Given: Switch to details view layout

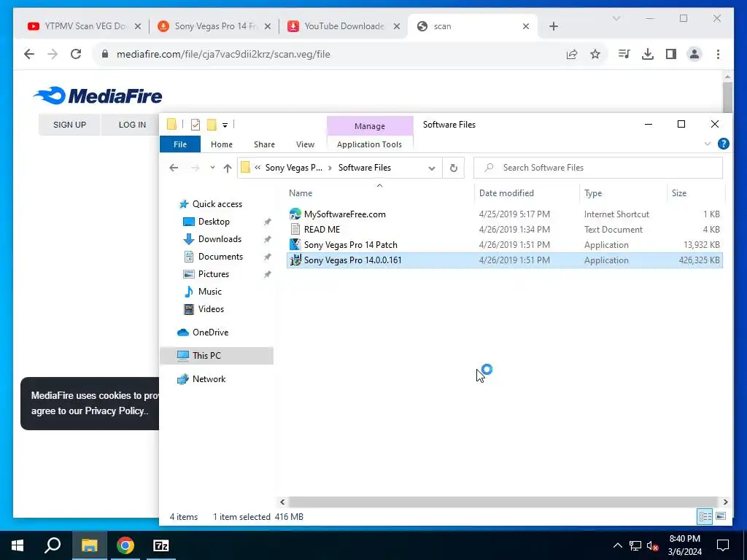Looking at the screenshot, I should coord(705,516).
